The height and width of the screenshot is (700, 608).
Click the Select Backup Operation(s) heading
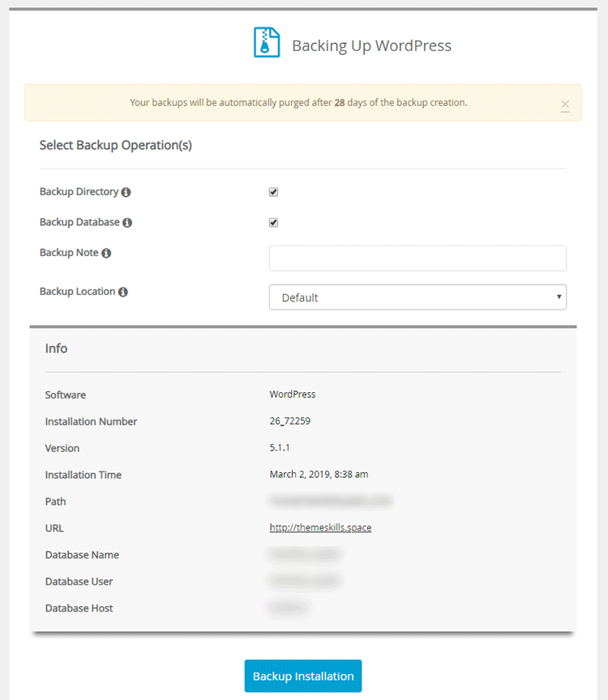pos(116,145)
